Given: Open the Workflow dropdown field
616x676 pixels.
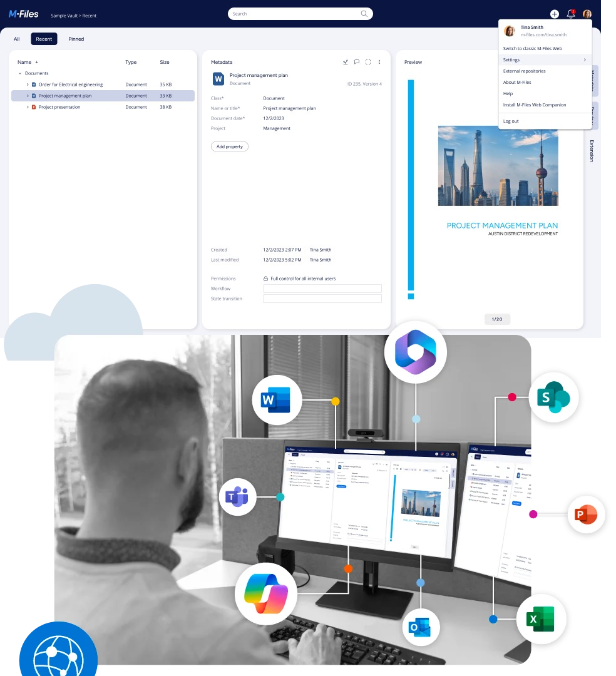Looking at the screenshot, I should click(x=322, y=289).
